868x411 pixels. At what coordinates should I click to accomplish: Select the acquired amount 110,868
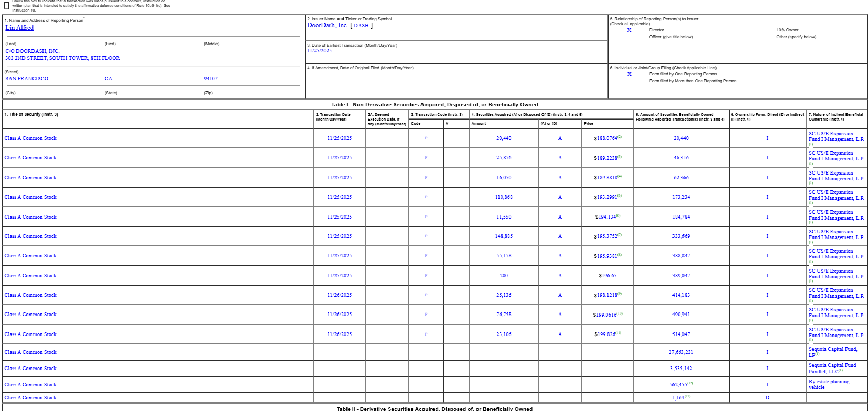point(504,197)
